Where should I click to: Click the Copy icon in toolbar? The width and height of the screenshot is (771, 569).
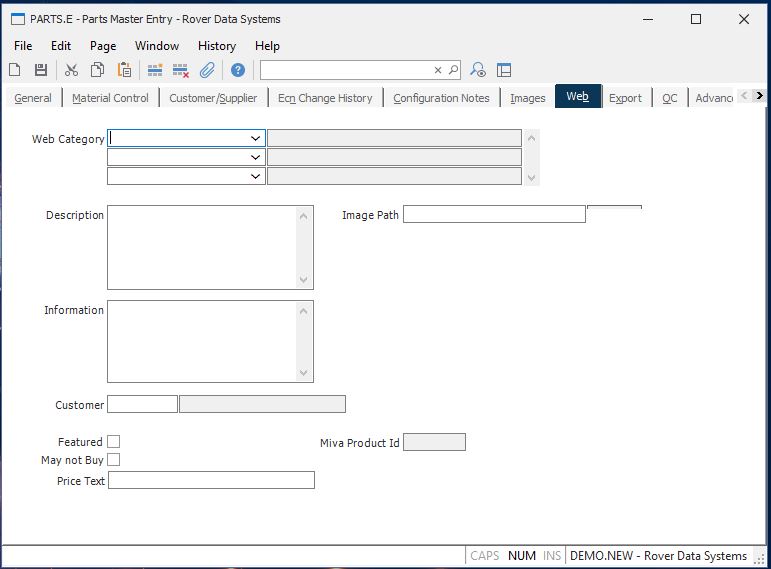click(x=98, y=70)
